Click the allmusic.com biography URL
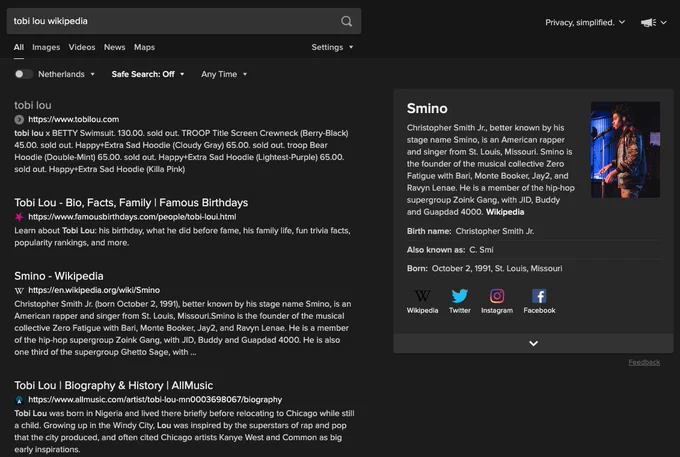The image size is (680, 457). pos(155,399)
